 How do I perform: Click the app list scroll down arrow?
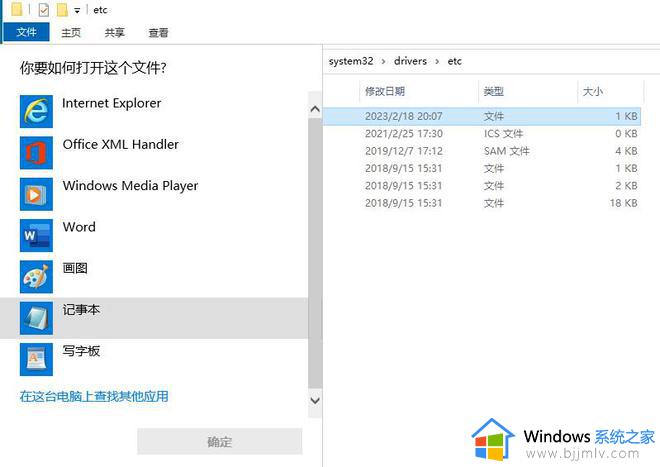coord(315,400)
